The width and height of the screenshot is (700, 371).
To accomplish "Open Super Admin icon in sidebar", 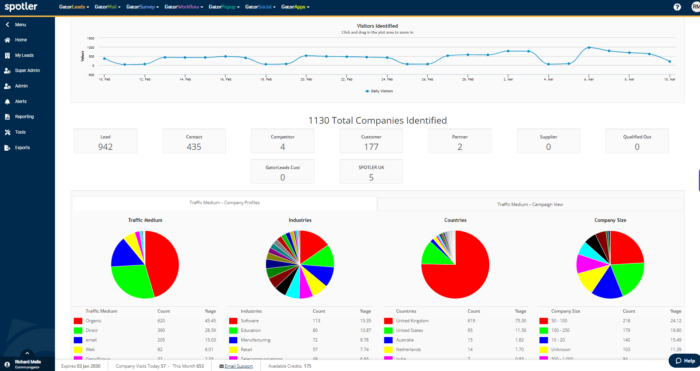I will click(x=7, y=71).
